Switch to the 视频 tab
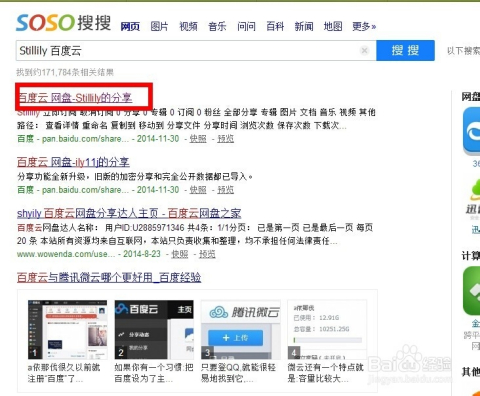The width and height of the screenshot is (480, 396). tap(188, 26)
